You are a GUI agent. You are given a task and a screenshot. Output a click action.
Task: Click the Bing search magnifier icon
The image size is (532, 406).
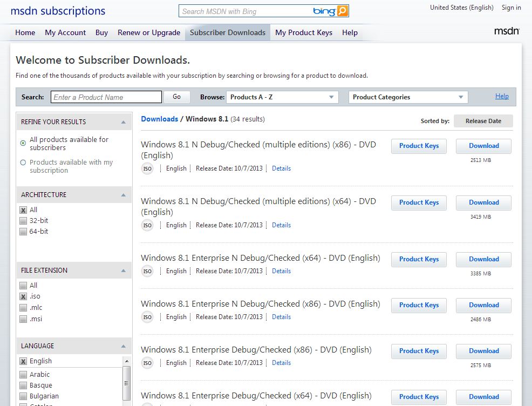(342, 11)
